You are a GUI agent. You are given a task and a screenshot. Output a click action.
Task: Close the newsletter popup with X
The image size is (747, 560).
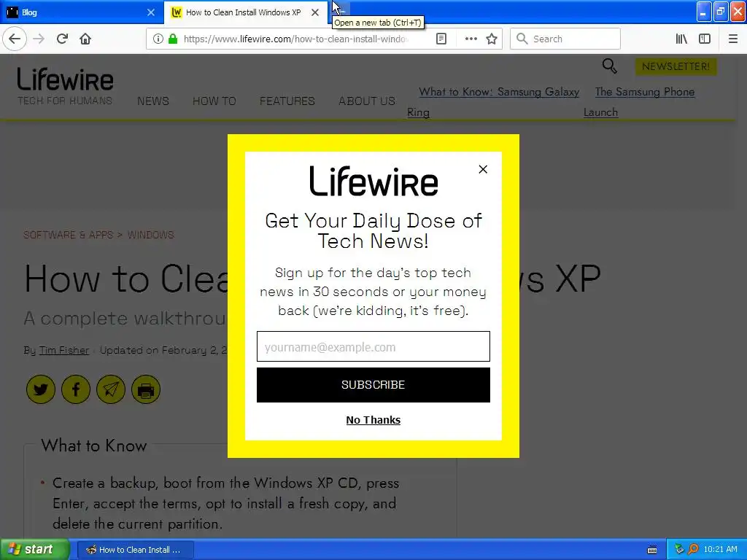tap(483, 169)
